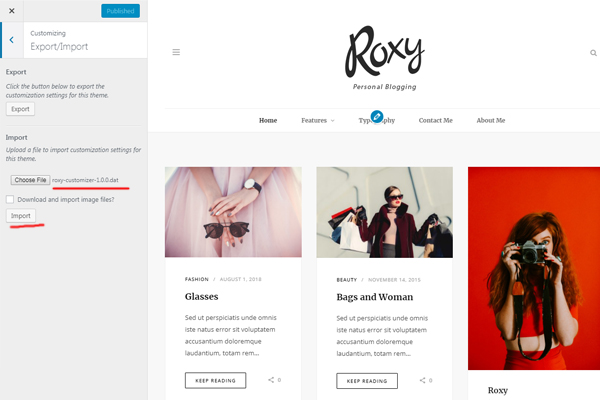Click share icon on Bags and Woman post
This screenshot has width=600, height=400.
click(x=422, y=380)
